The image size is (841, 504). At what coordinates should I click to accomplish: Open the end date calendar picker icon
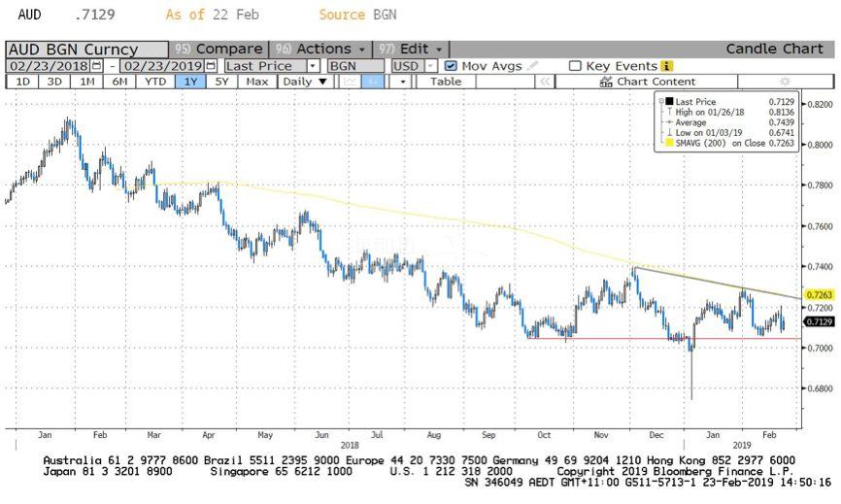[x=211, y=66]
